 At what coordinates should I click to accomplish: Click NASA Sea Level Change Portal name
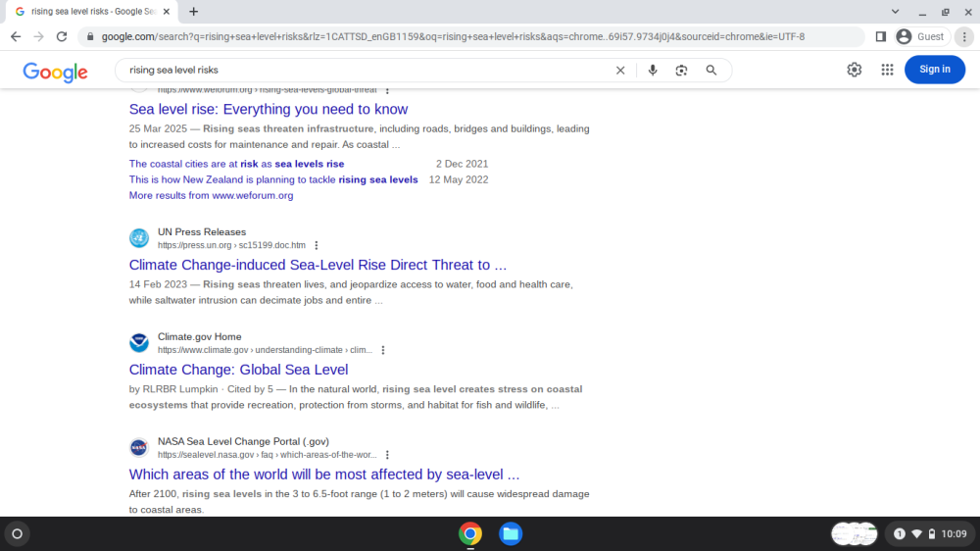pos(243,441)
